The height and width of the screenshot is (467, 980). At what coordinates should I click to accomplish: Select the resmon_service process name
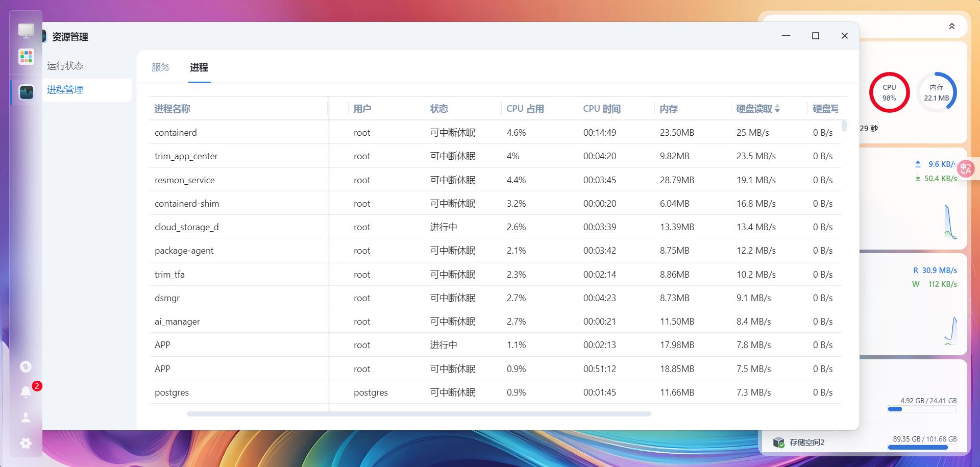pos(185,180)
